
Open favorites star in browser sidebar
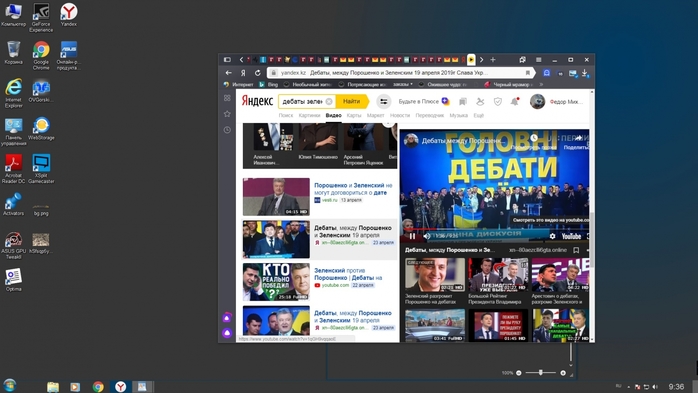227,114
